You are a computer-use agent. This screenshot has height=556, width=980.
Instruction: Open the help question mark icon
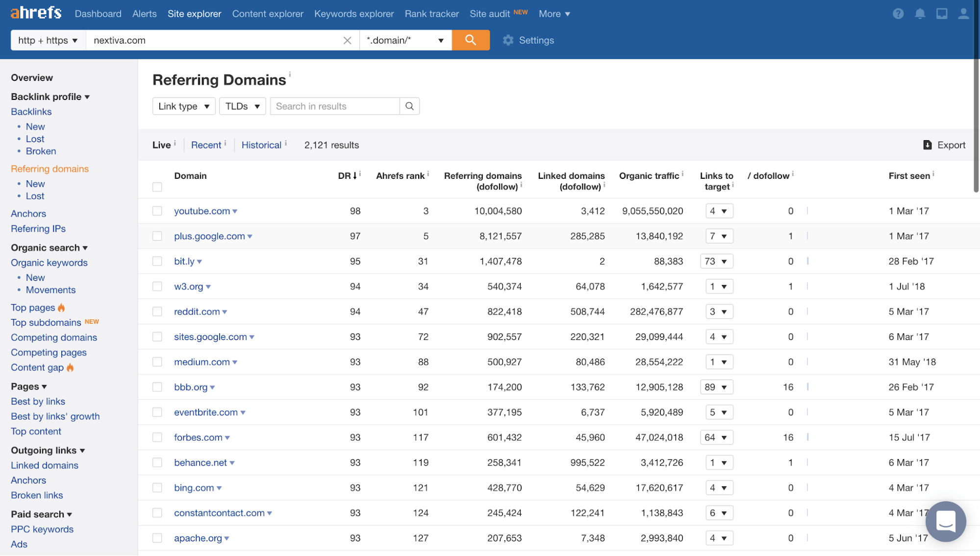pyautogui.click(x=898, y=14)
